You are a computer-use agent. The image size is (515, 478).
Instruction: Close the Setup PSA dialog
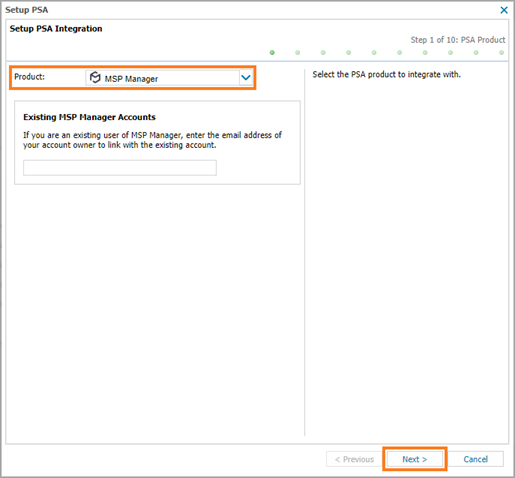click(504, 10)
